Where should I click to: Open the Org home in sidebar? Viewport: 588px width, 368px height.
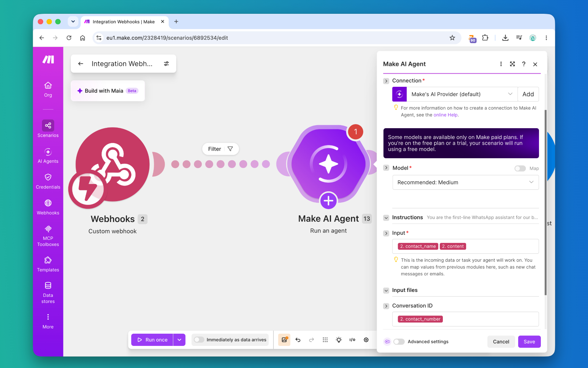48,89
